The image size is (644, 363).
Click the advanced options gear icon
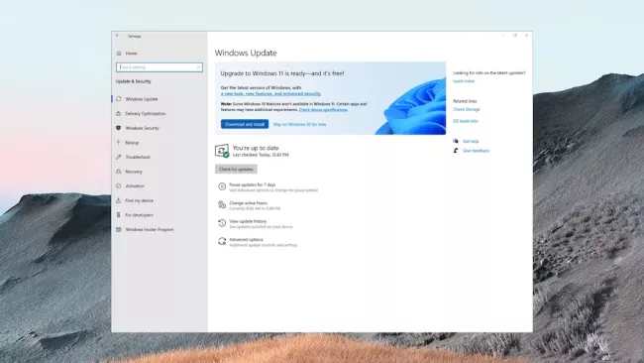(222, 241)
